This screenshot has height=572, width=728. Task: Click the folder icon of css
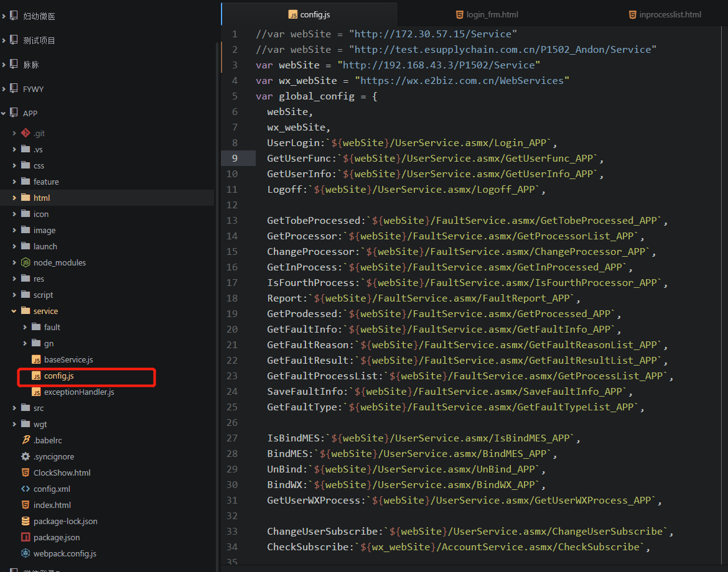click(x=26, y=165)
